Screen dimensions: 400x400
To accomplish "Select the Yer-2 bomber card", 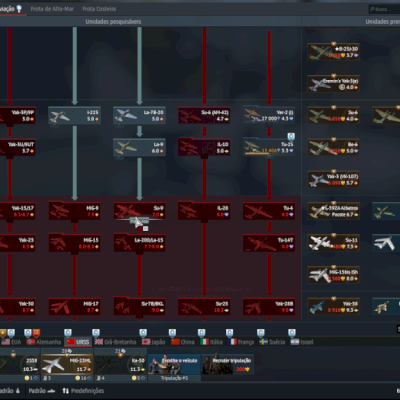I will coord(269,115).
